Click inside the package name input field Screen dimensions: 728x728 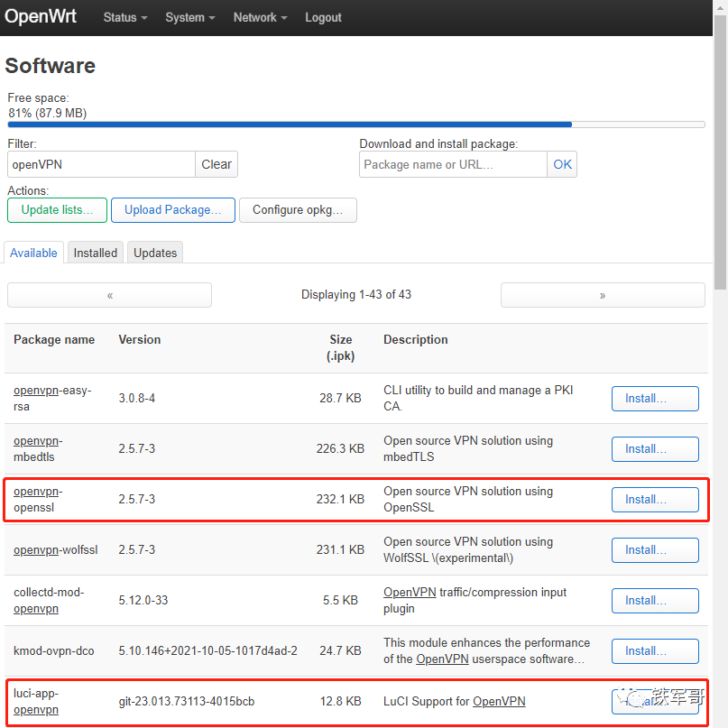(453, 164)
